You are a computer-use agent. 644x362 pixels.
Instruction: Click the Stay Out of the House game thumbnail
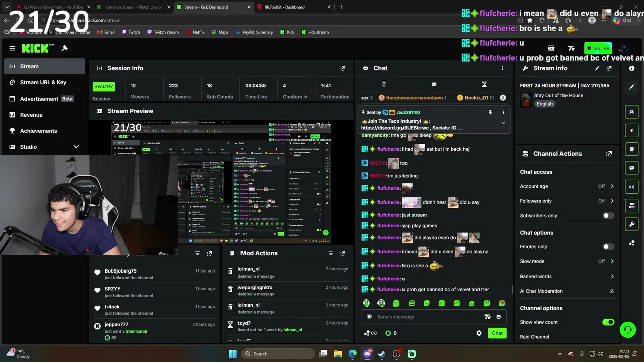525,100
